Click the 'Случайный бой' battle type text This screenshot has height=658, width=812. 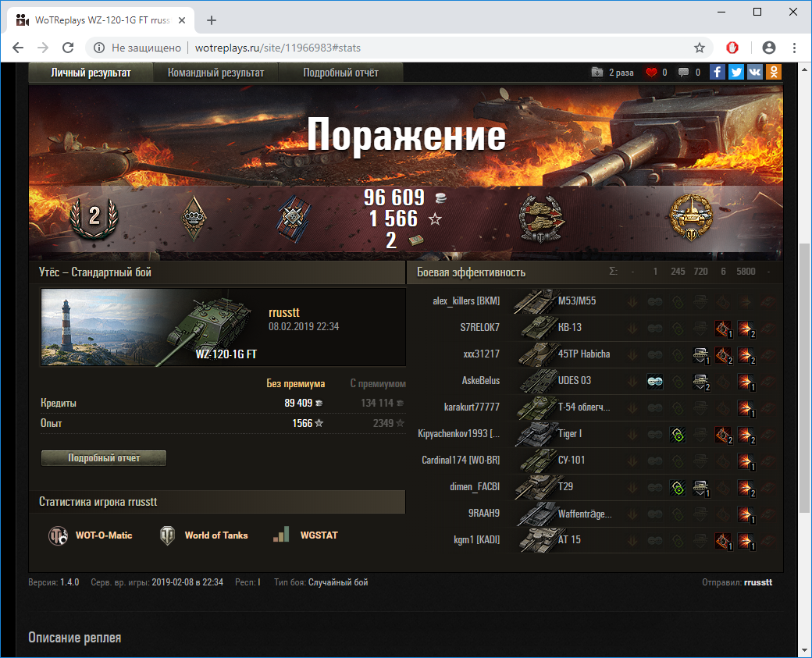pyautogui.click(x=338, y=582)
